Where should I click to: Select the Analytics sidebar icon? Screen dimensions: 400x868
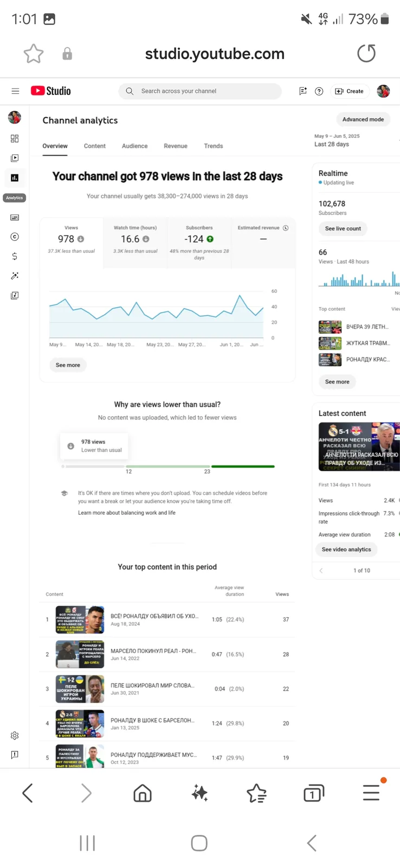(x=15, y=178)
